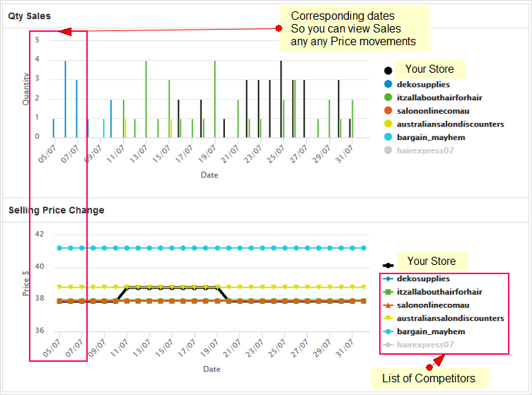Click the orange salononlinecomau dot in Qty Sales legend
This screenshot has height=395, width=532.
click(388, 111)
